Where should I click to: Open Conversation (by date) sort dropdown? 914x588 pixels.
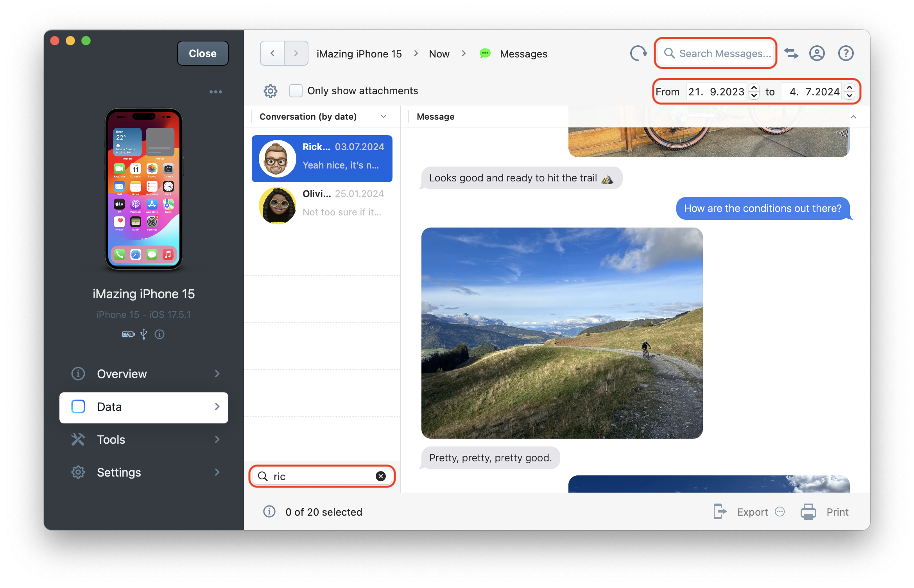tap(323, 117)
